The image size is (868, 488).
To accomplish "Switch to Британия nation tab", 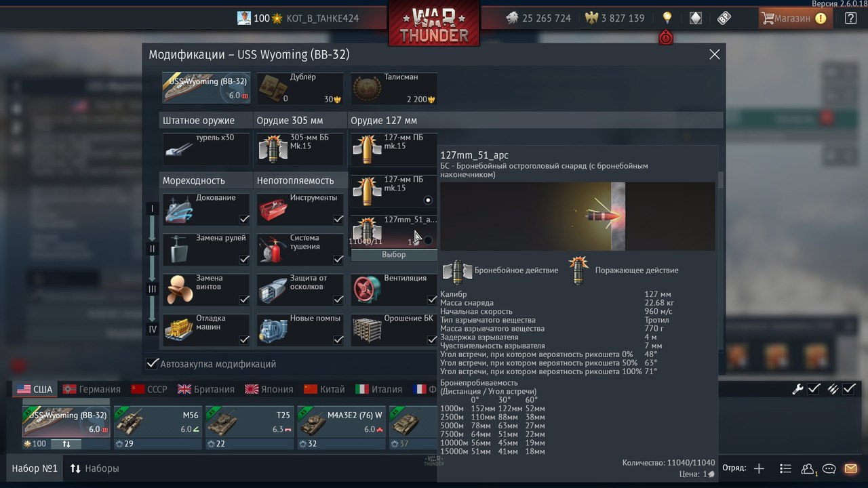I will [x=206, y=390].
